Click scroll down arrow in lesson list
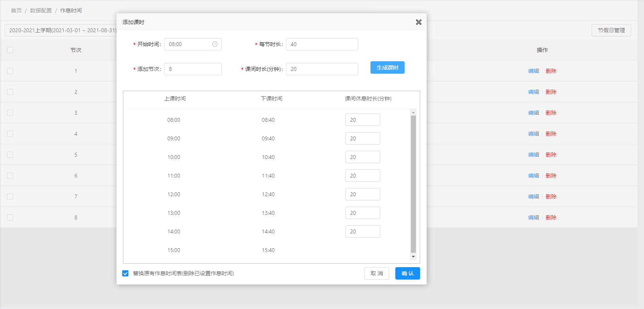This screenshot has width=644, height=309. [413, 257]
